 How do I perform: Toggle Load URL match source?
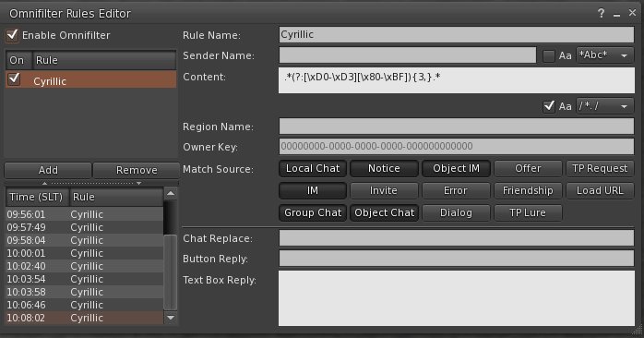600,191
